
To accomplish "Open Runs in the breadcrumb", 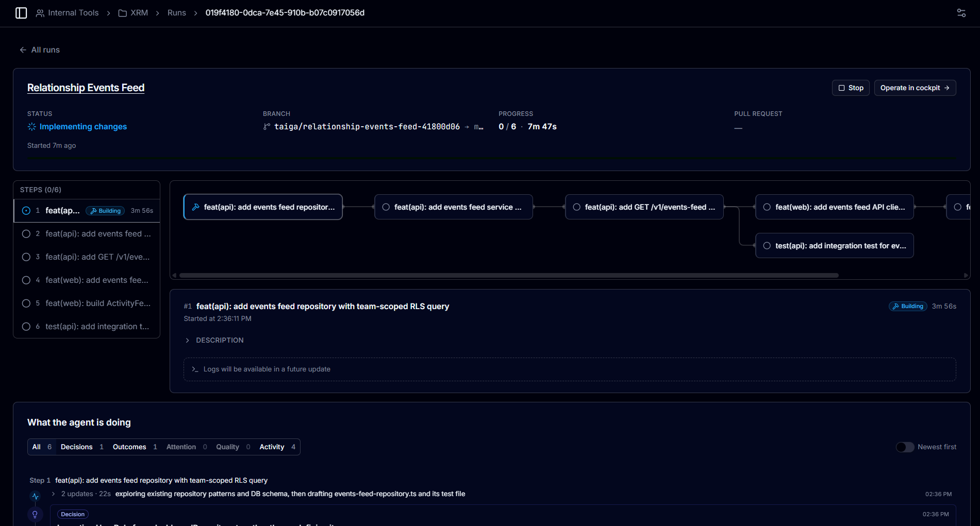I will click(x=177, y=13).
